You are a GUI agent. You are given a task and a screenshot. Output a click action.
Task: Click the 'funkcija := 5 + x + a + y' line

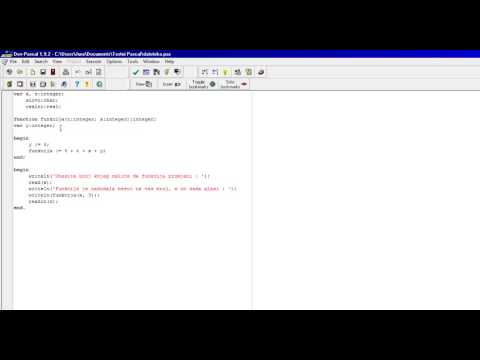click(x=67, y=151)
